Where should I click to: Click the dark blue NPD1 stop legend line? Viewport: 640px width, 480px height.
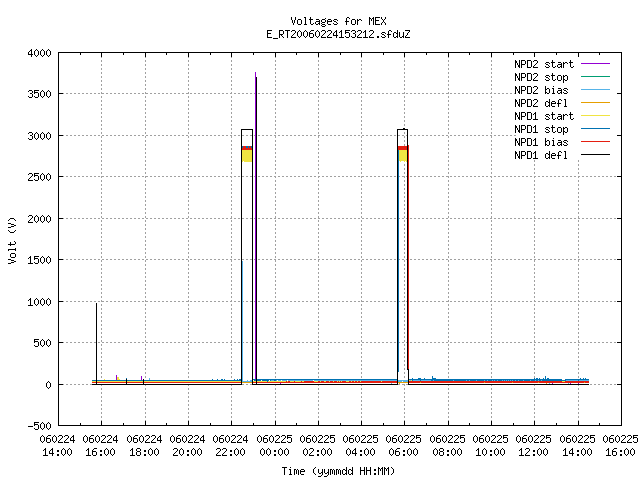[x=595, y=129]
